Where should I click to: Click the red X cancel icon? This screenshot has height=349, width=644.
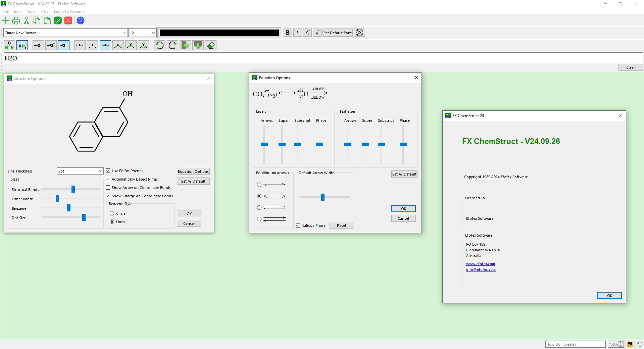click(x=68, y=20)
